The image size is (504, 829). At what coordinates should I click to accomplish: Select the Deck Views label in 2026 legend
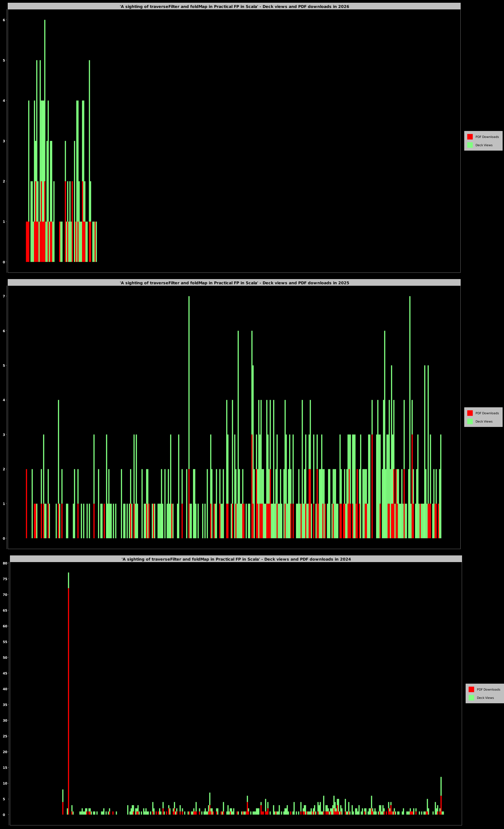click(x=484, y=145)
